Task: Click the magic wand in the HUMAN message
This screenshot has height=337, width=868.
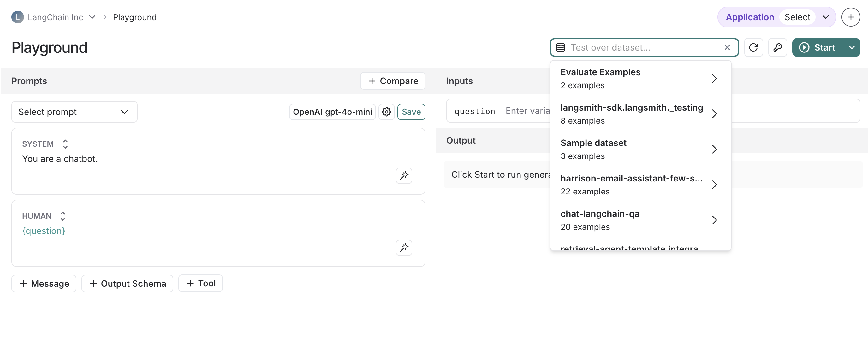Action: click(404, 248)
